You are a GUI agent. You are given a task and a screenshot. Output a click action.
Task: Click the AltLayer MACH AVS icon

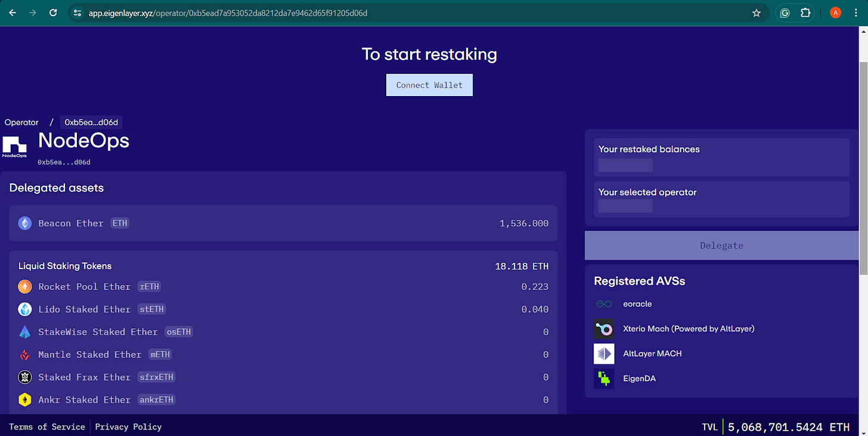point(604,354)
